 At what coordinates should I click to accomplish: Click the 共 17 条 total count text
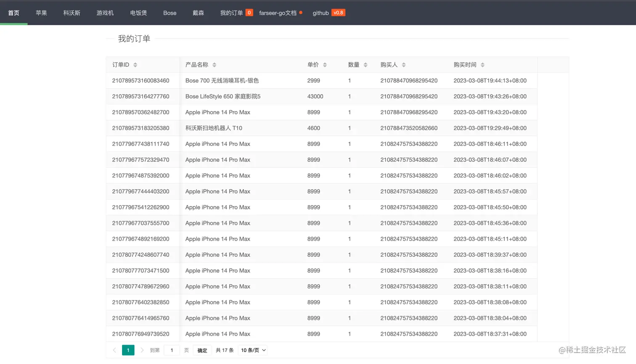tap(225, 350)
